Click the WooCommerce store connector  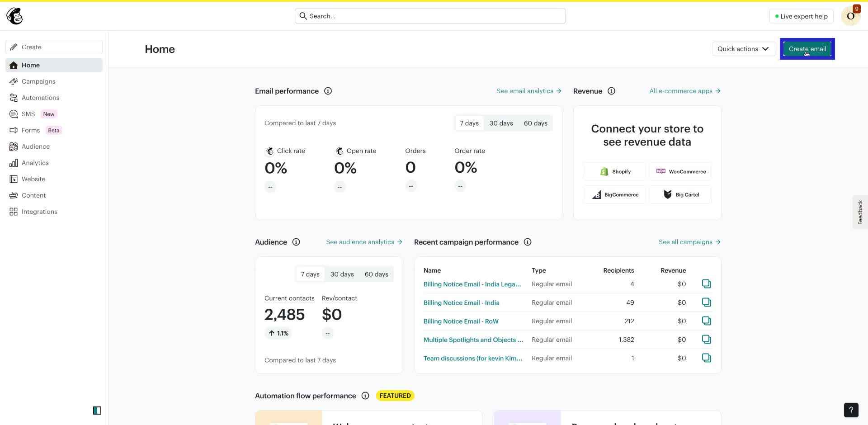(680, 171)
